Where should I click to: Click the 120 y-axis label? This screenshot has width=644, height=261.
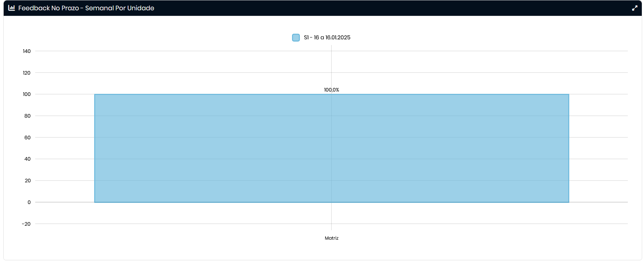(27, 73)
